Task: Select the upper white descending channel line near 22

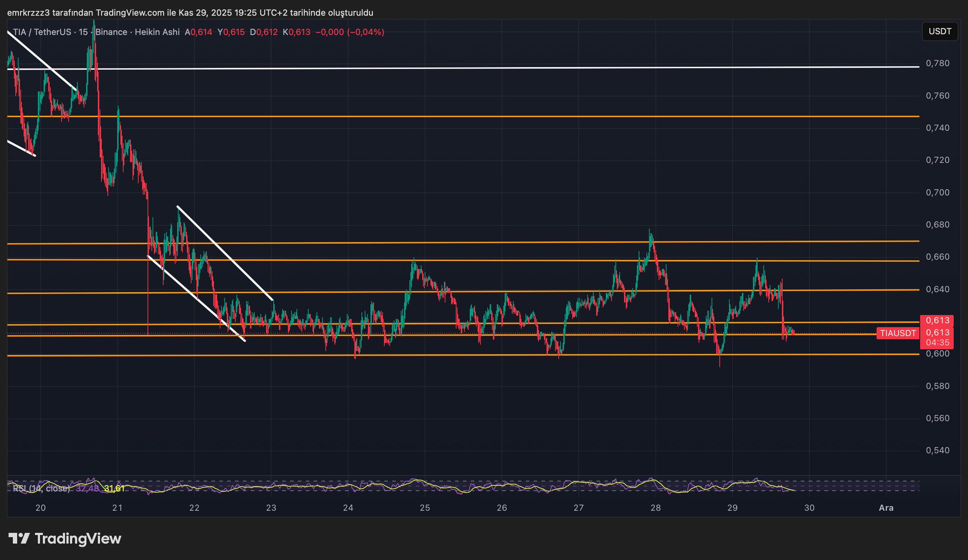Action: click(225, 253)
